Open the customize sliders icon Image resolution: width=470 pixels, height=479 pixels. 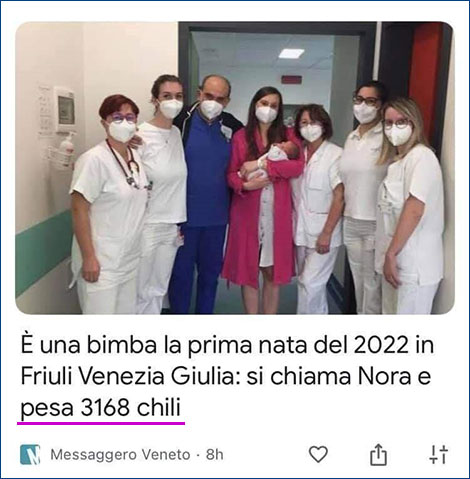click(438, 454)
